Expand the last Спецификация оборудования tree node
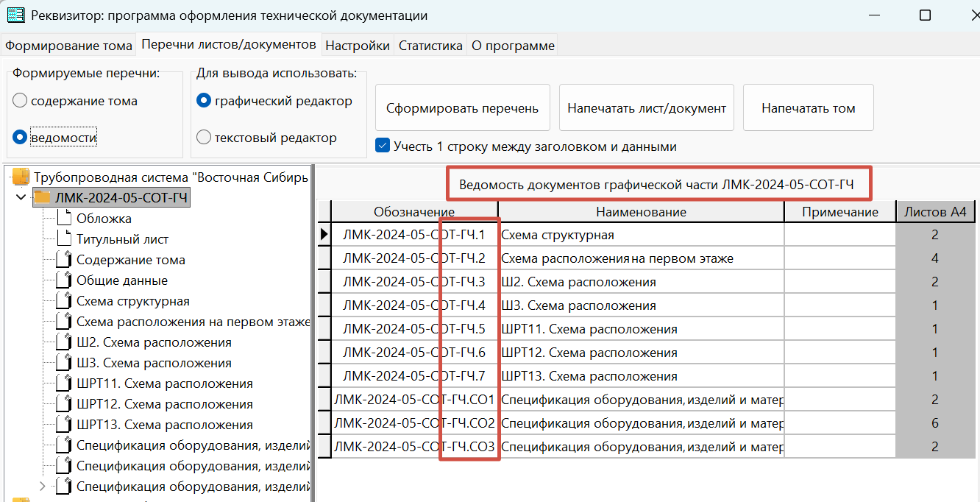This screenshot has width=980, height=502. [42, 486]
